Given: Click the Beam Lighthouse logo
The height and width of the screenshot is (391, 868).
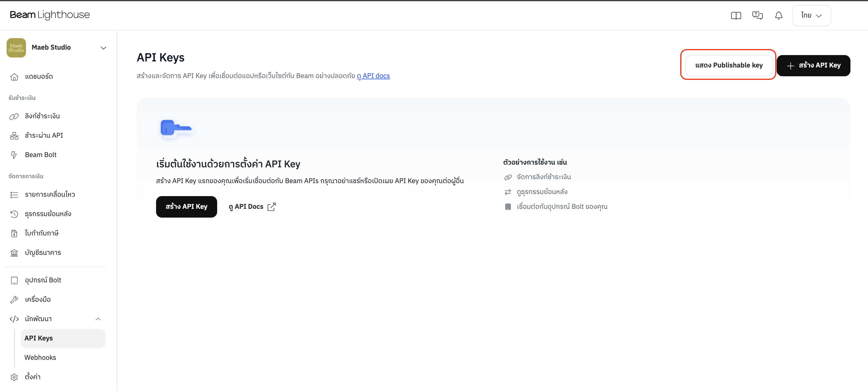Looking at the screenshot, I should 50,15.
